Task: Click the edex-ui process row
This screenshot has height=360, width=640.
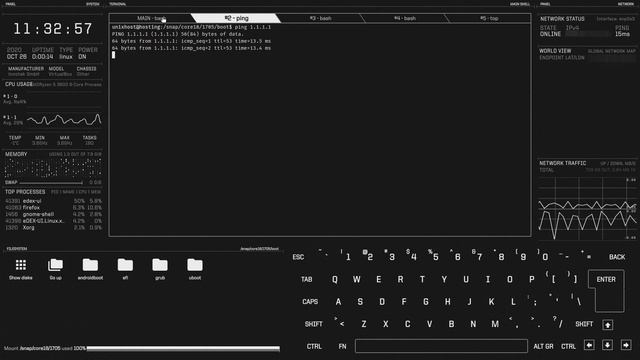Action: click(x=53, y=201)
